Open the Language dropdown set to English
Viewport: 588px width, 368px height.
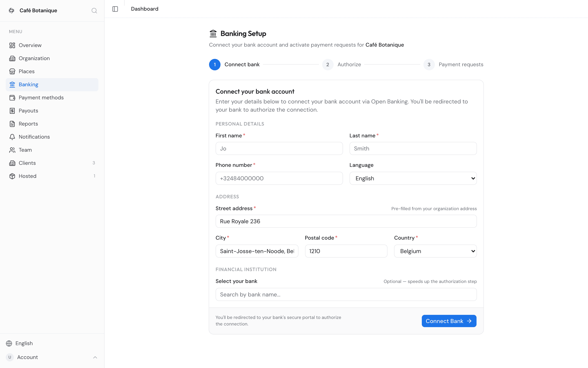pyautogui.click(x=413, y=178)
